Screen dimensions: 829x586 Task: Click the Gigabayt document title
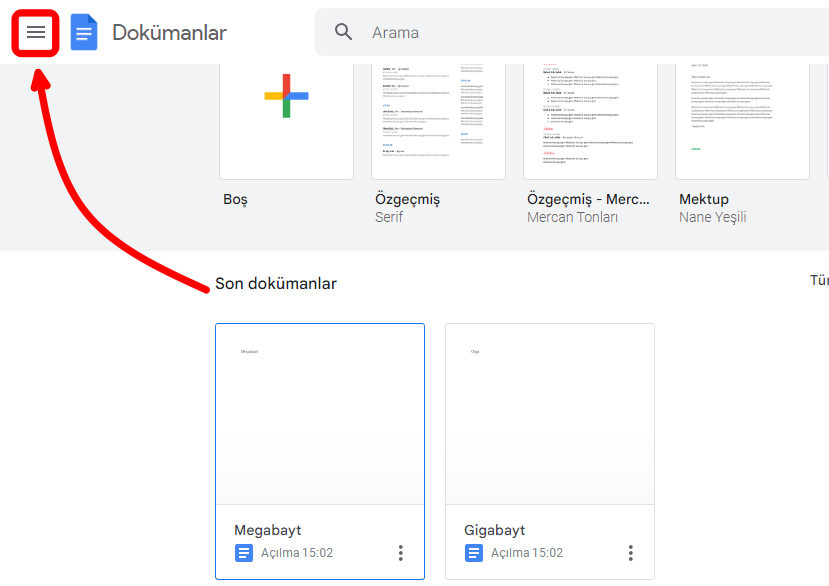495,530
